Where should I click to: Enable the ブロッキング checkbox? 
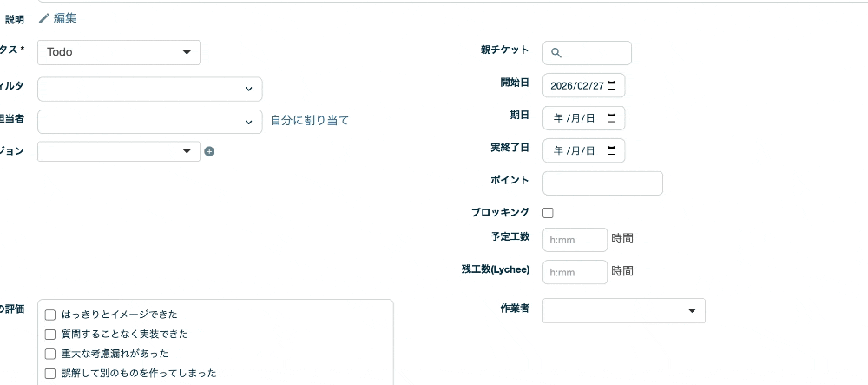point(548,213)
